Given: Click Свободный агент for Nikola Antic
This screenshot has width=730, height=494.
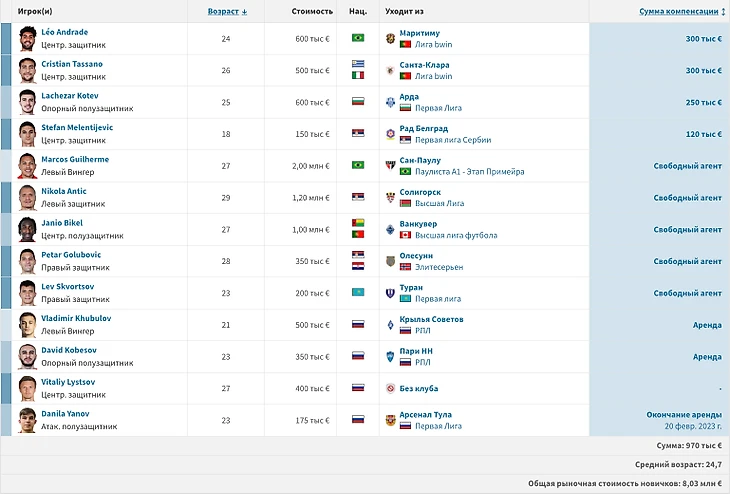Looking at the screenshot, I should coord(687,198).
